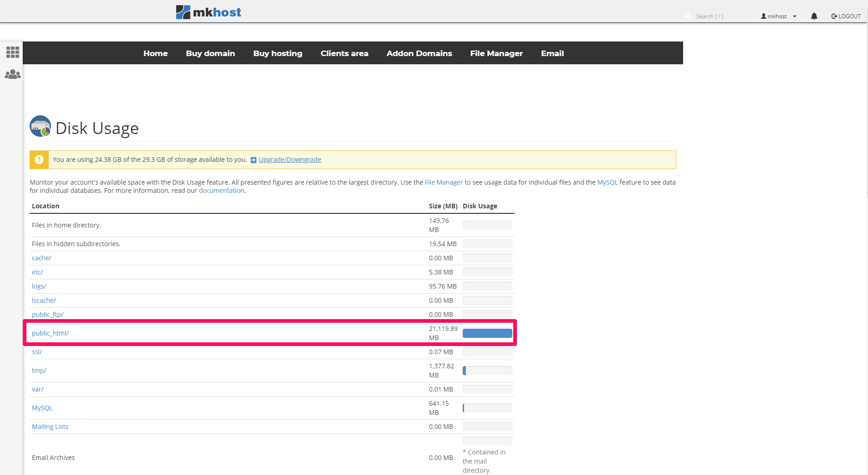Select the 95.76 MB logs size value

pyautogui.click(x=443, y=286)
